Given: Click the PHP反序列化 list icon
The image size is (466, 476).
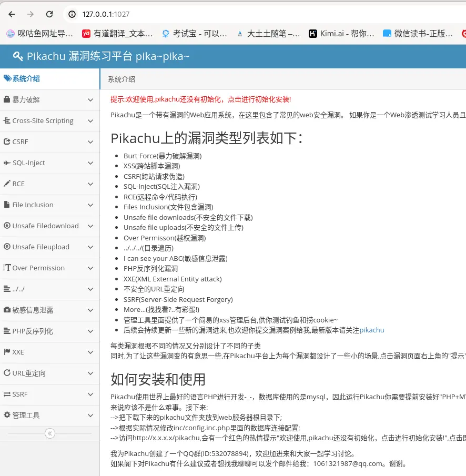Looking at the screenshot, I should coord(7,331).
